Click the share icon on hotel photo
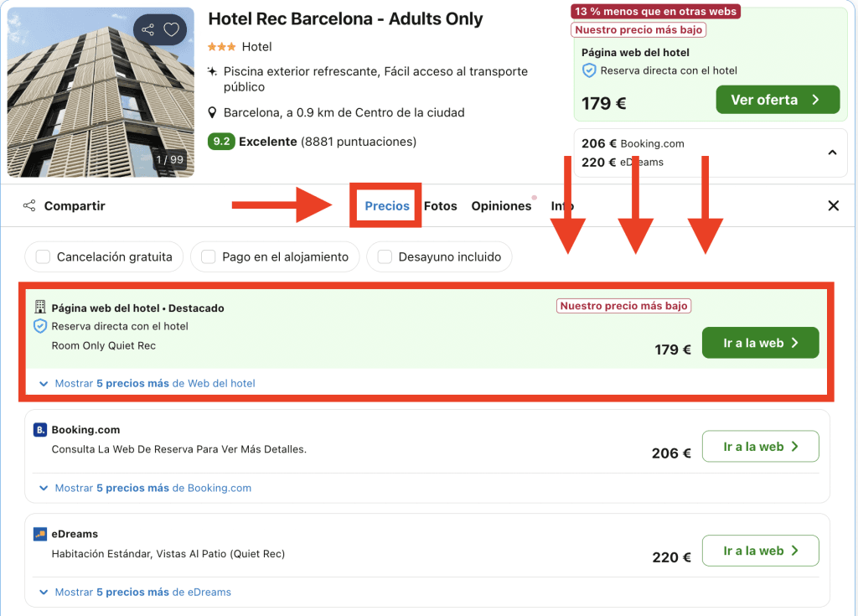The height and width of the screenshot is (616, 858). tap(148, 30)
